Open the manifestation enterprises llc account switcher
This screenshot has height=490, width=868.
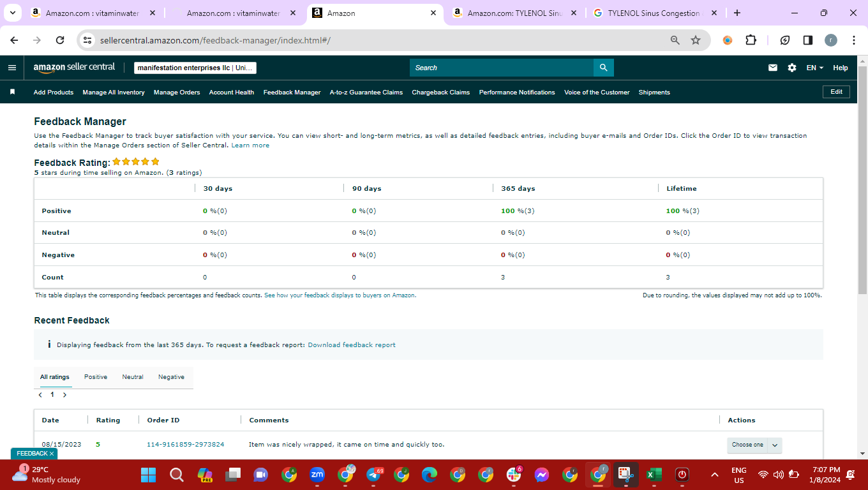tap(195, 68)
